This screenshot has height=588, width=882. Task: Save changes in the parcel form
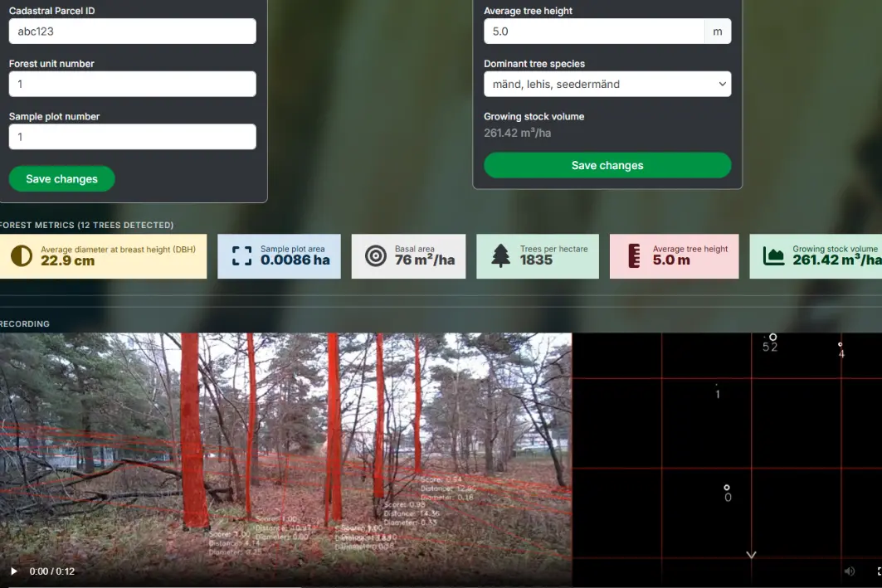62,179
